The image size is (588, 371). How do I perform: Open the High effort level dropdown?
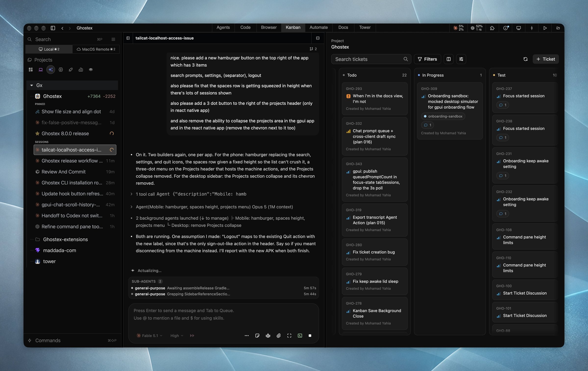tap(177, 335)
